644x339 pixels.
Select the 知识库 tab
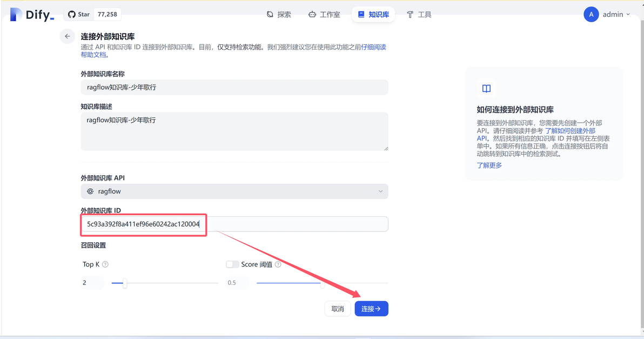point(373,15)
